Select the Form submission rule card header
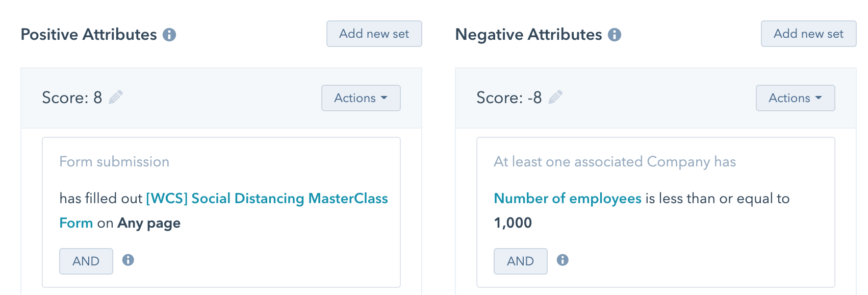 coord(114,162)
